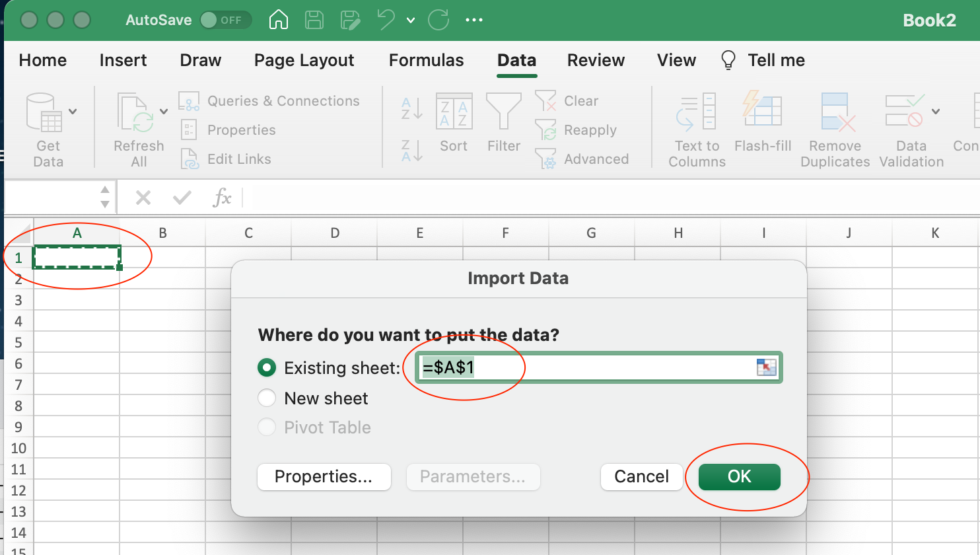Click the Properties... button
Viewport: 980px width, 555px height.
[x=324, y=476]
